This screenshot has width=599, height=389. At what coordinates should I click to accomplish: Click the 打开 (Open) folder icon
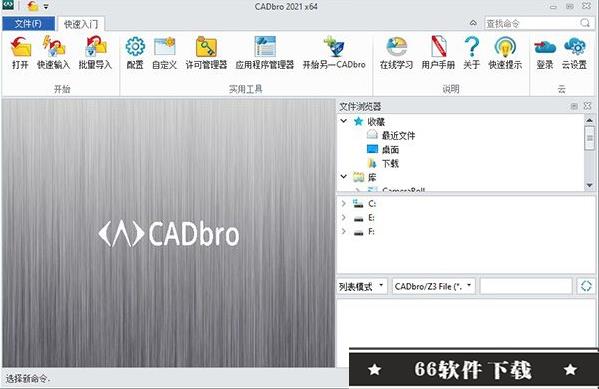[x=20, y=47]
